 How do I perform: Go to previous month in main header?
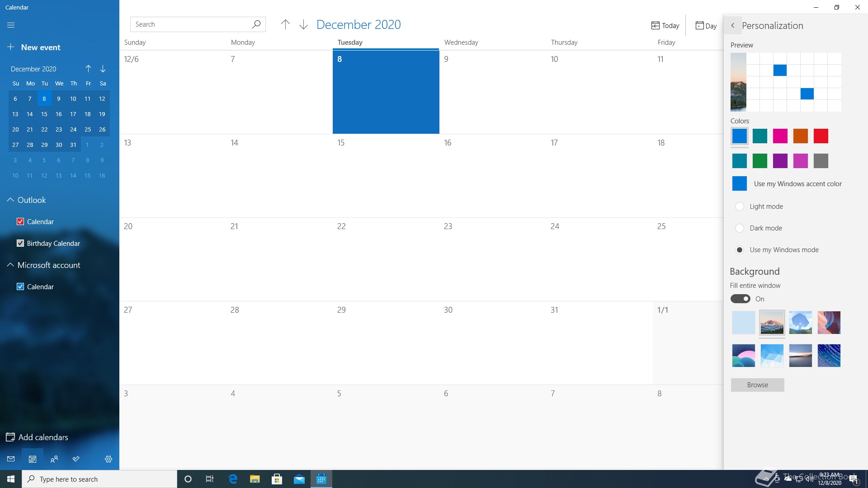coord(285,24)
